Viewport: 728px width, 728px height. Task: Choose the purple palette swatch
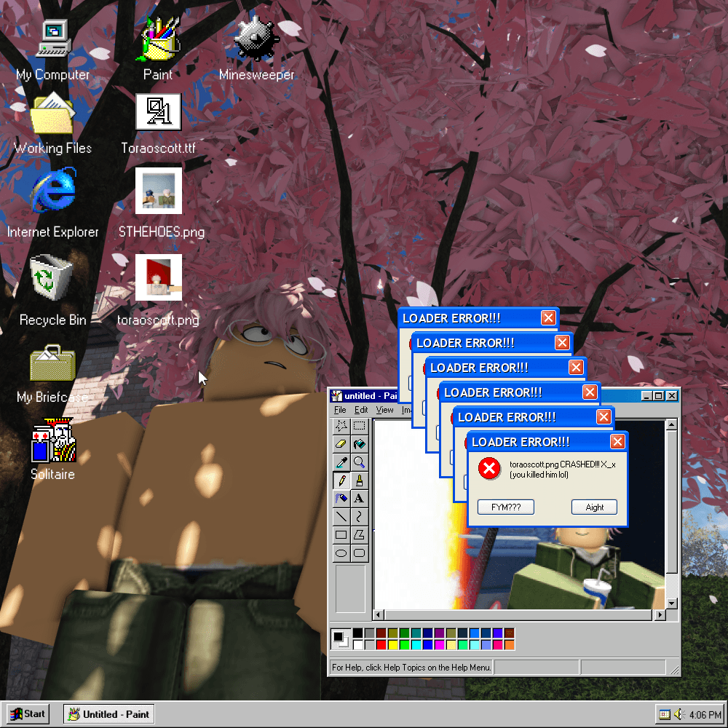(440, 633)
